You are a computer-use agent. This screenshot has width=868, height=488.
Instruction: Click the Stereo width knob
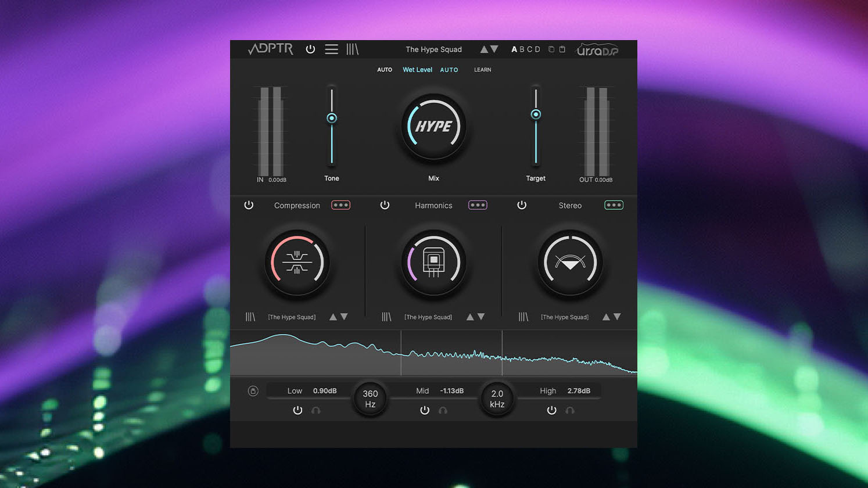click(x=570, y=263)
